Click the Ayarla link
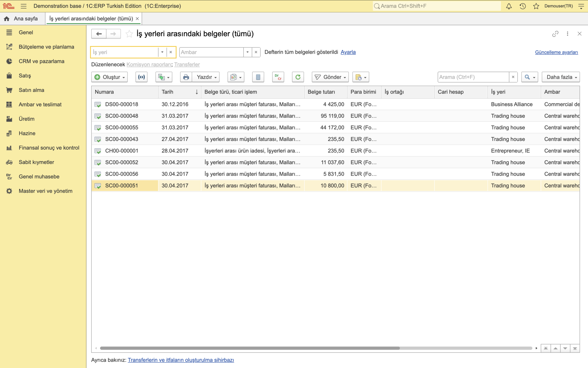Viewport: 588px width, 368px height. click(x=348, y=52)
